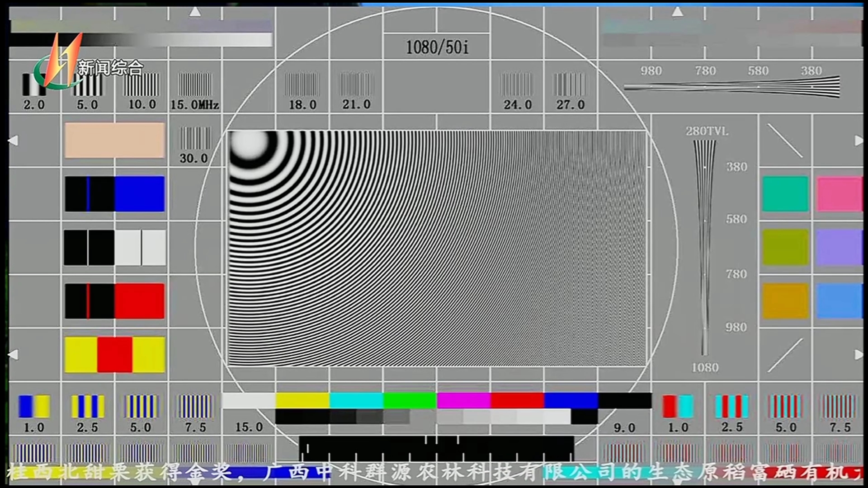Viewport: 868px width, 488px height.
Task: Pick the black and red block
Action: pos(115,301)
